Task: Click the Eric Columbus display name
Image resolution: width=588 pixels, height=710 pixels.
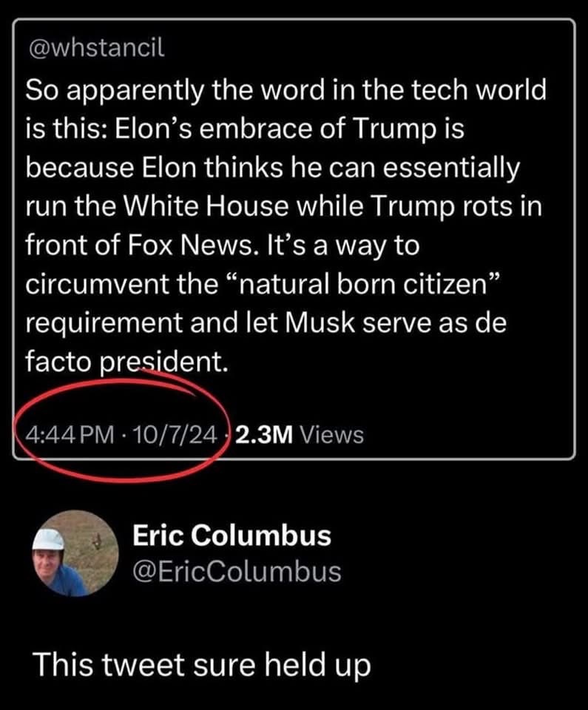Action: 232,536
